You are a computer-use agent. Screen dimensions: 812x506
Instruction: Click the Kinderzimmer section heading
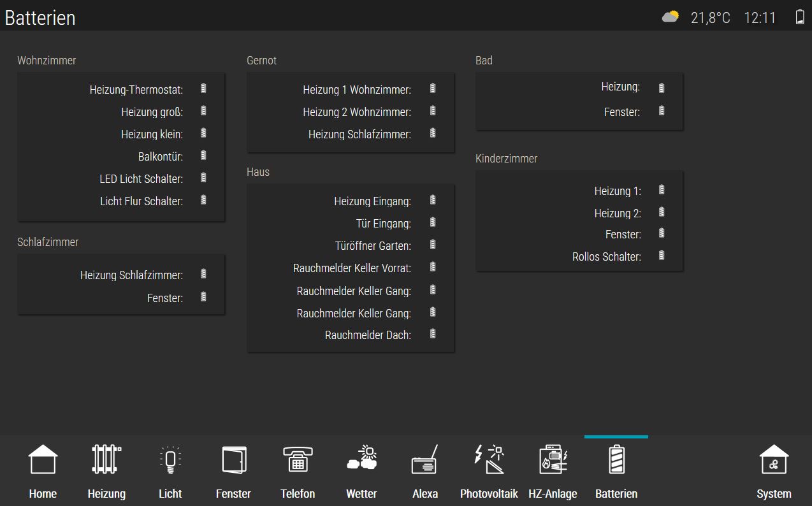pyautogui.click(x=507, y=159)
